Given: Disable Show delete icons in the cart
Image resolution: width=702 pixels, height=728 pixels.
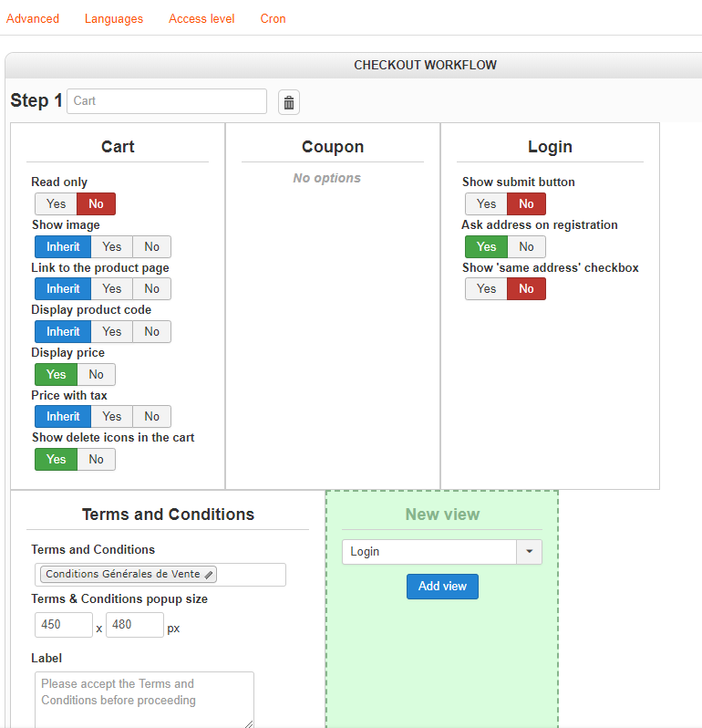Looking at the screenshot, I should (96, 459).
